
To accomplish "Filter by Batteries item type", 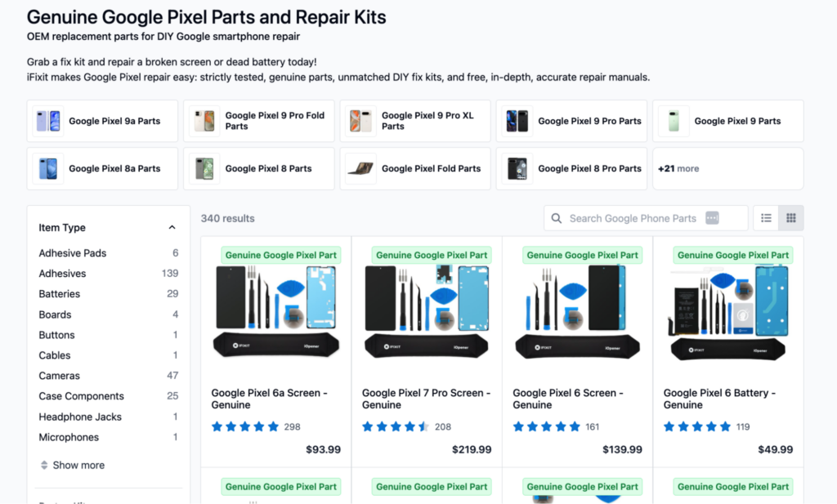I will pos(60,294).
